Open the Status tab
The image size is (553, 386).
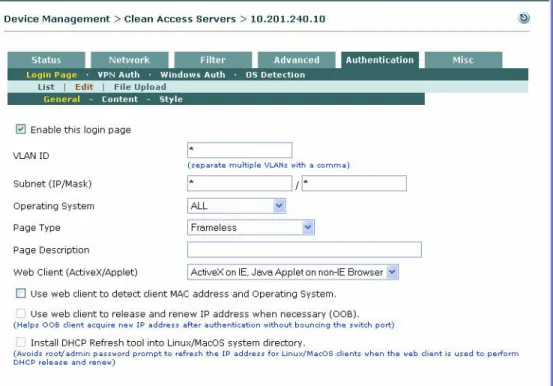(46, 60)
